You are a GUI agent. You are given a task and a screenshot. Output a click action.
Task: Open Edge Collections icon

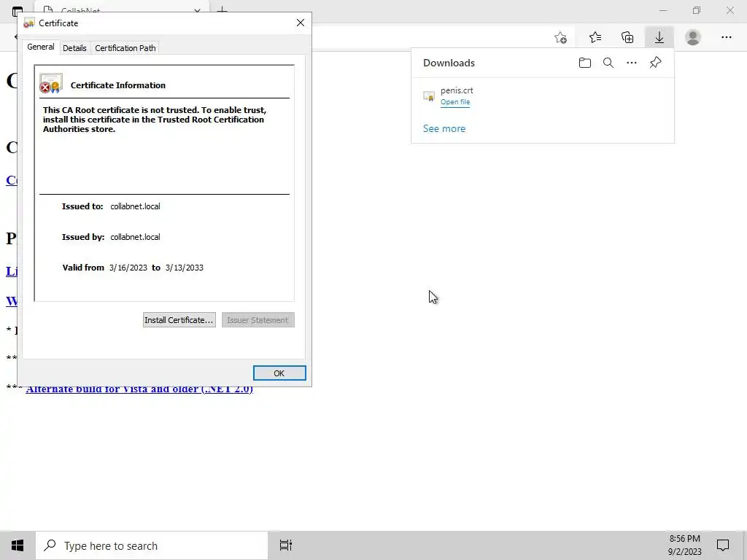tap(627, 37)
